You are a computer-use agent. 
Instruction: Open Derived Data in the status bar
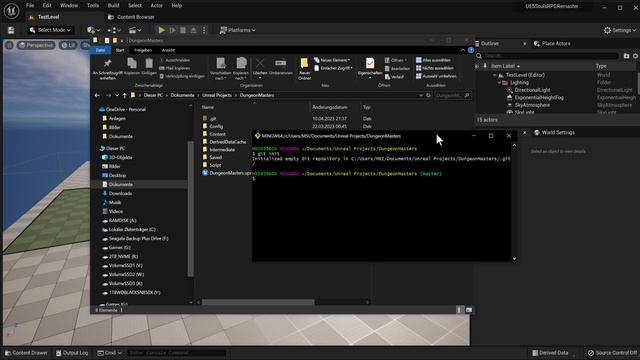pos(550,353)
